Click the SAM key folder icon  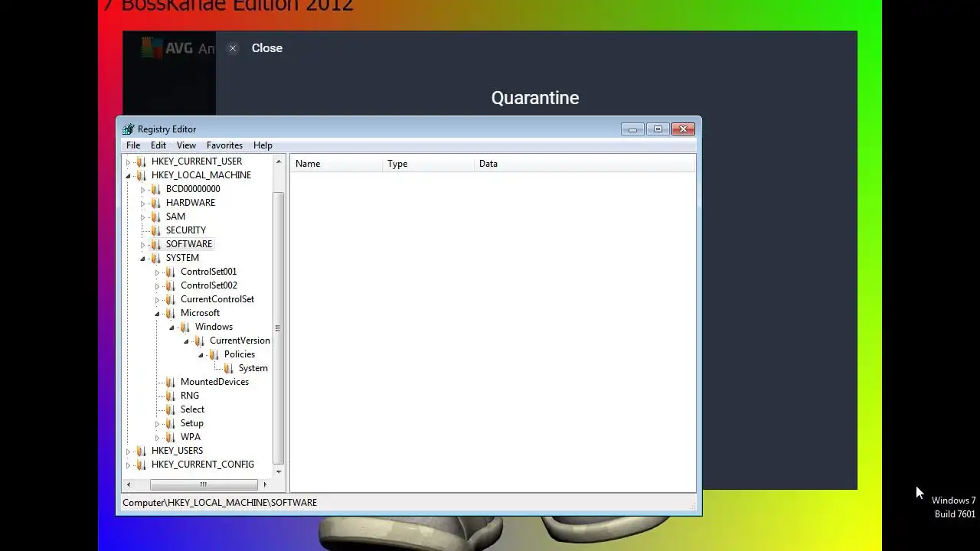coord(155,217)
